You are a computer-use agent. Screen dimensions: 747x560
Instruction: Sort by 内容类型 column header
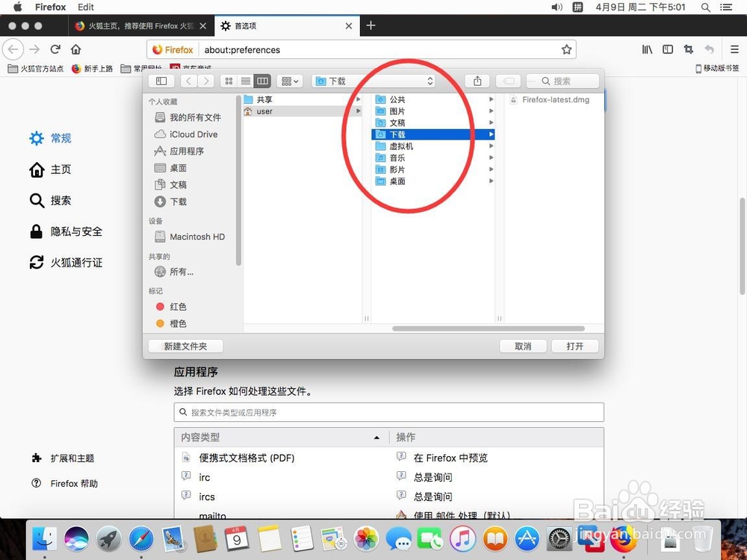pos(281,437)
